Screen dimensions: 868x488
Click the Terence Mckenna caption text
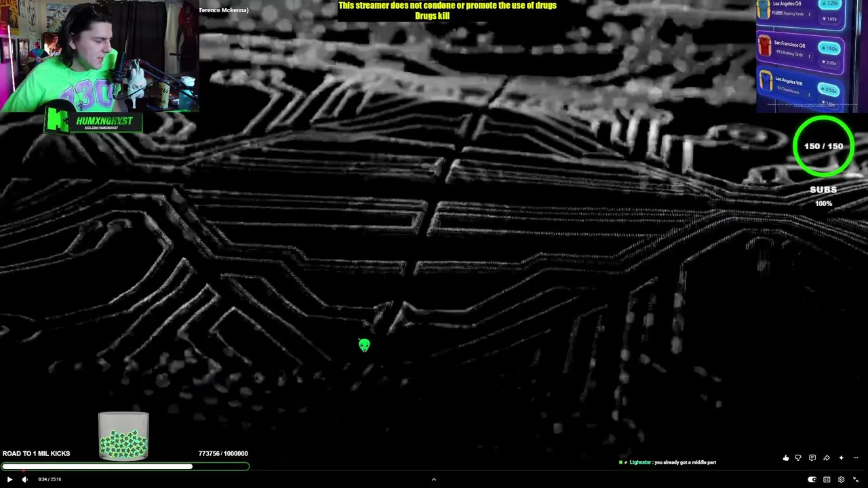coord(224,10)
